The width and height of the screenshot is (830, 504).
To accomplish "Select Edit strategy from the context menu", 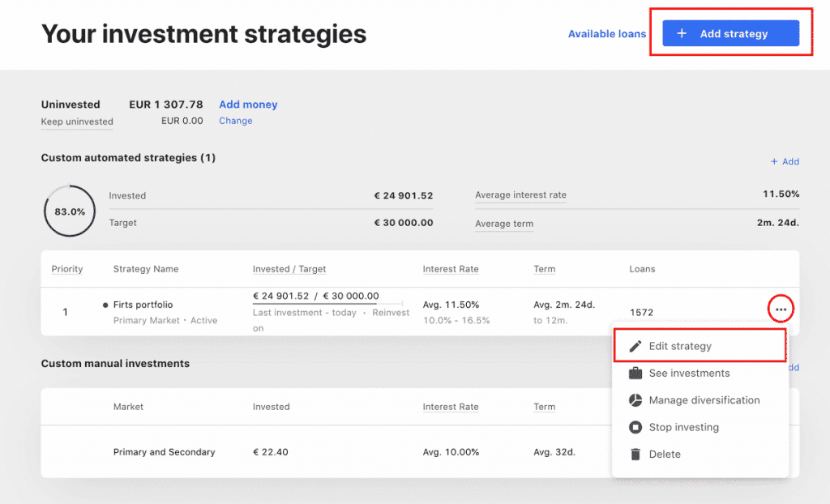I will (x=680, y=346).
